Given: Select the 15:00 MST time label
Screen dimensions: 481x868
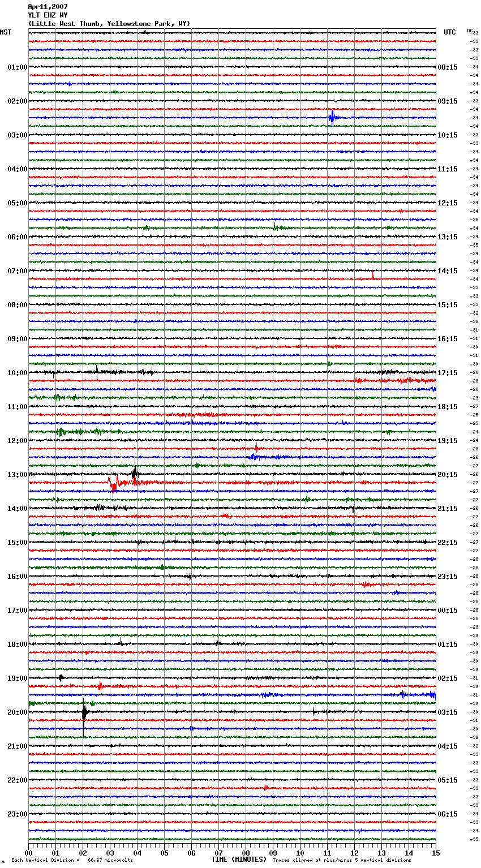Looking at the screenshot, I should tap(17, 543).
